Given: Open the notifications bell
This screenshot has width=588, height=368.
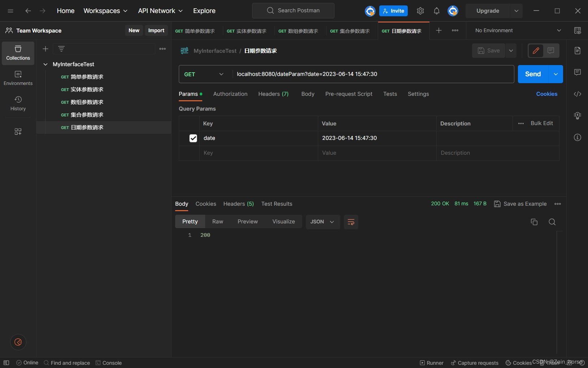Looking at the screenshot, I should (437, 11).
